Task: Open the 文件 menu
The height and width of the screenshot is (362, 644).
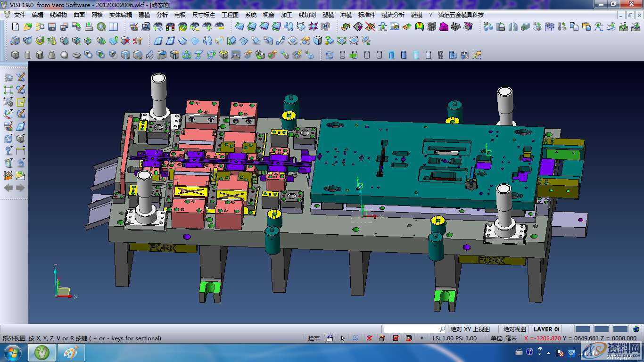Action: (x=19, y=15)
